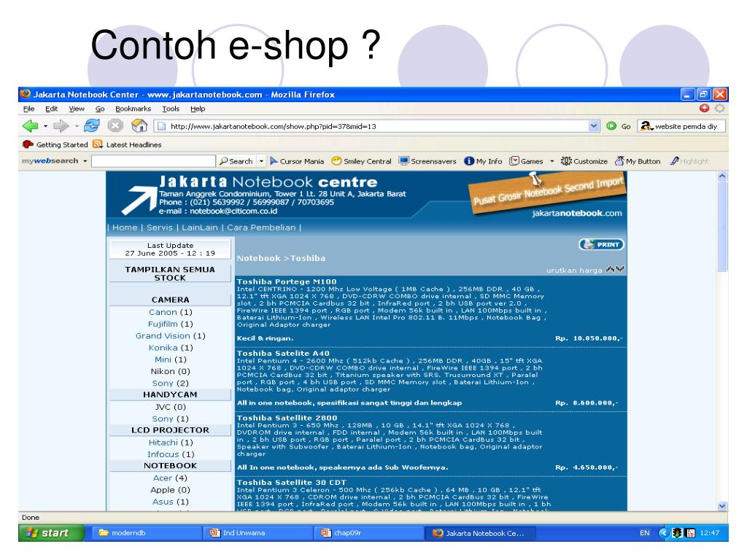747x560 pixels.
Task: Switch to the moderndb taskbar folder
Action: 147,533
